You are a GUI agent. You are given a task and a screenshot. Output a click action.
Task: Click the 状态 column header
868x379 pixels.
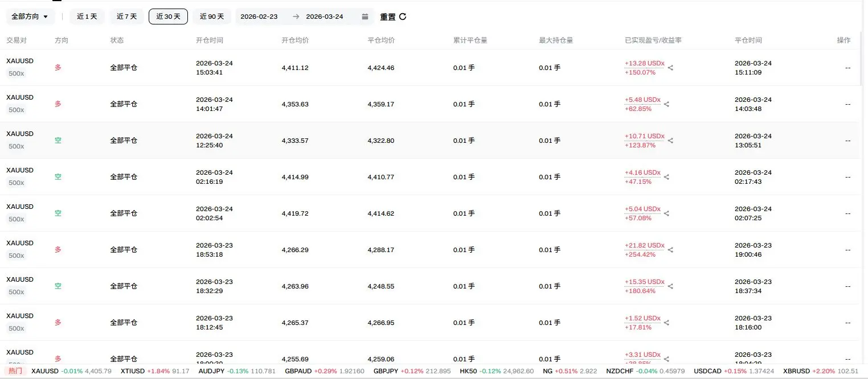coord(117,40)
